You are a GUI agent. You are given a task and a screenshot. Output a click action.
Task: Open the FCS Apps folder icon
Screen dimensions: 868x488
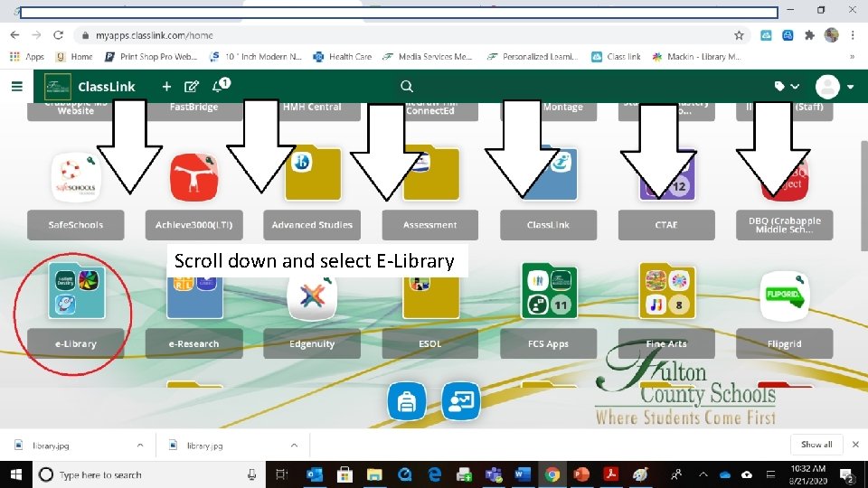[549, 291]
